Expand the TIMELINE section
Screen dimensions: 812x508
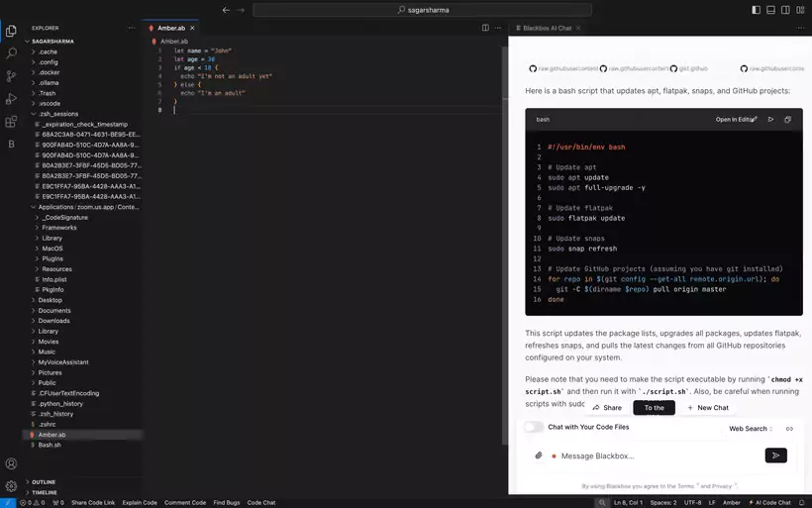click(x=81, y=492)
